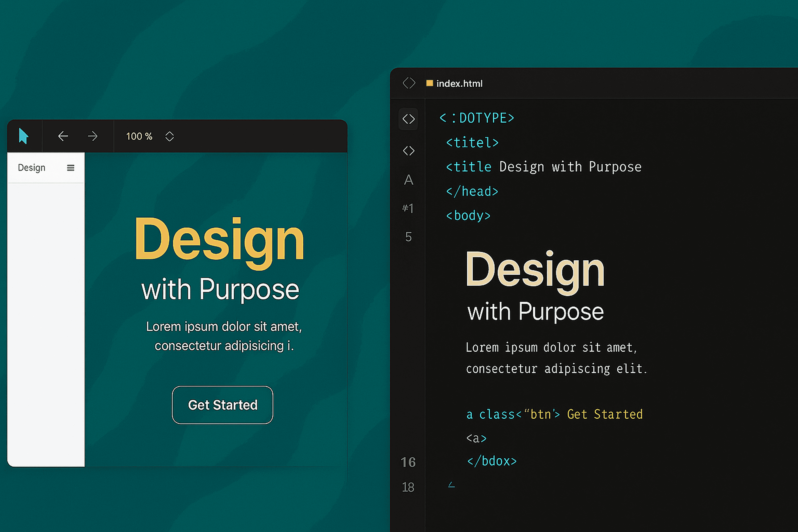Open the zoom diamond stepper
798x532 pixels.
click(170, 136)
